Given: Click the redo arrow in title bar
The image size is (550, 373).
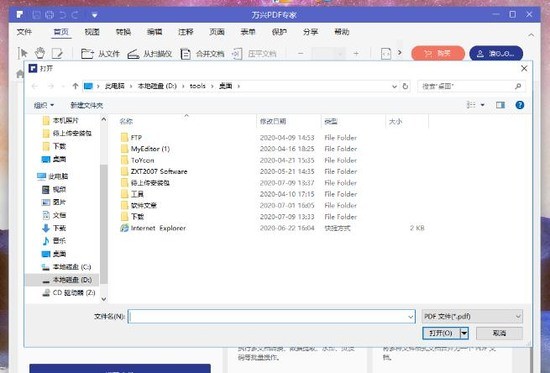Looking at the screenshot, I should [x=75, y=15].
